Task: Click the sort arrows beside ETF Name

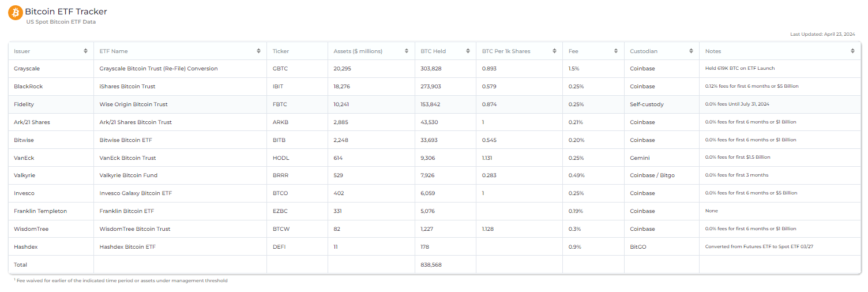Action: (x=258, y=51)
